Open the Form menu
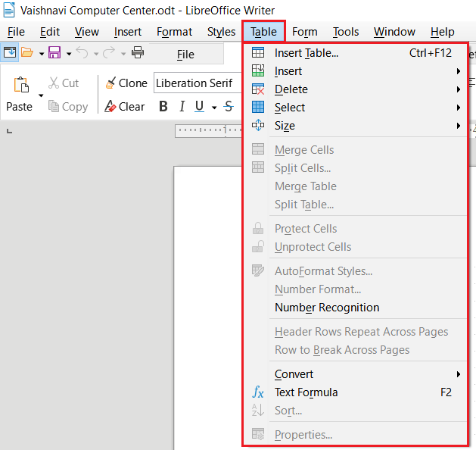The image size is (476, 450). coord(304,32)
